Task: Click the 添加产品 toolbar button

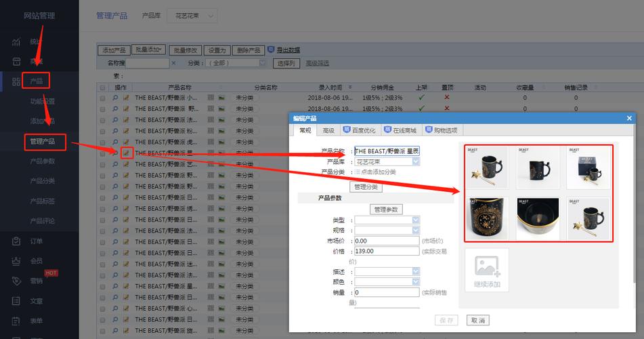Action: tap(114, 50)
